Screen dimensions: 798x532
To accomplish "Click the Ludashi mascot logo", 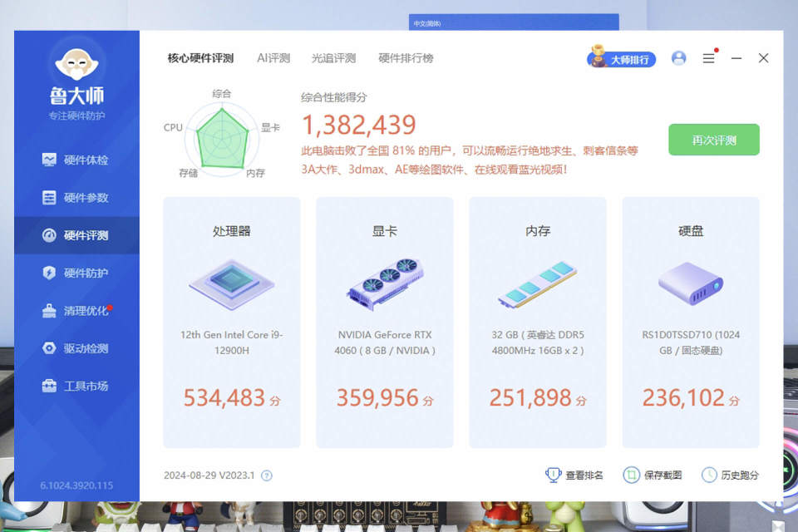I will click(x=76, y=64).
